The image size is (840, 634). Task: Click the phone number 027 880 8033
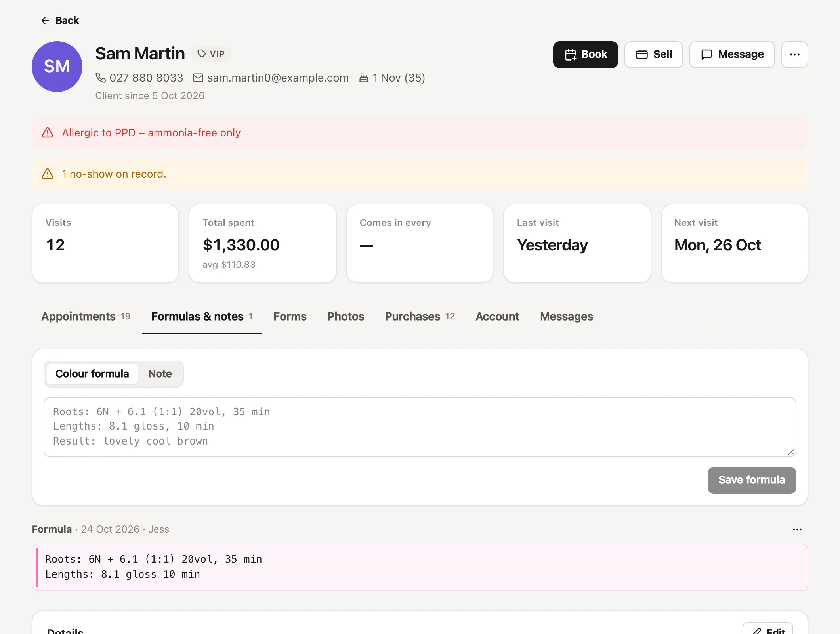(146, 78)
